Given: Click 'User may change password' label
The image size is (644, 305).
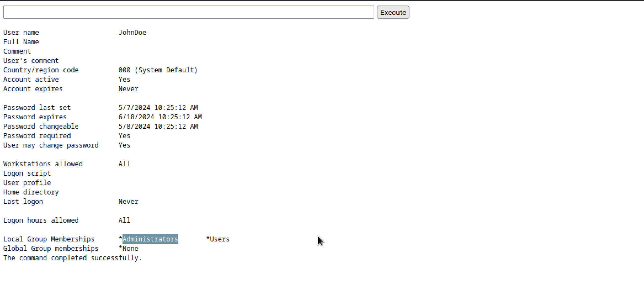Looking at the screenshot, I should click(51, 145).
